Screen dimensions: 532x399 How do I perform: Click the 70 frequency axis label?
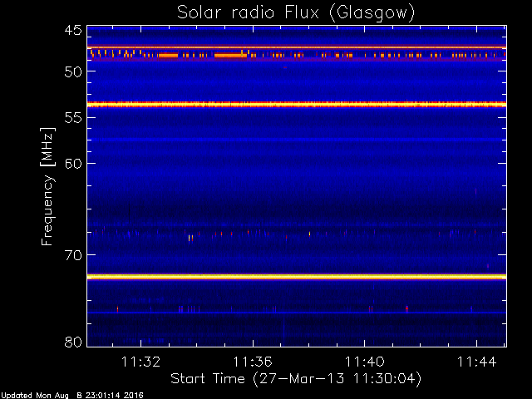[x=73, y=255]
